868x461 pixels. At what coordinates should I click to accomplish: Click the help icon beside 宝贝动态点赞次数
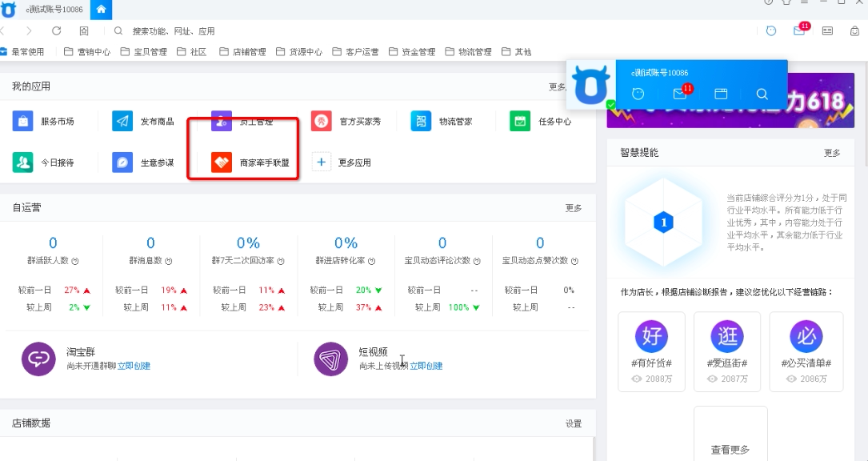click(x=574, y=261)
